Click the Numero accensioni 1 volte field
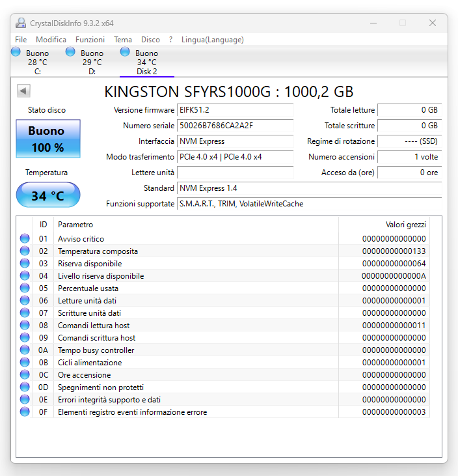The image size is (458, 476). pos(409,157)
